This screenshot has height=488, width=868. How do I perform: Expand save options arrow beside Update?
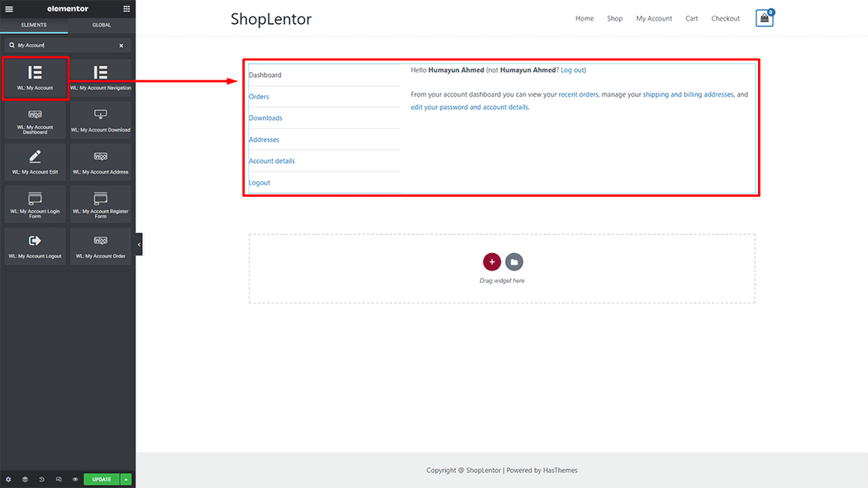[126, 479]
